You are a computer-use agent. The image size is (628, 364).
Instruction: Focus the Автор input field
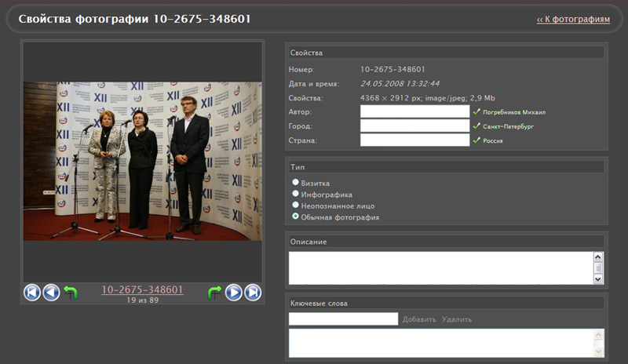[414, 111]
